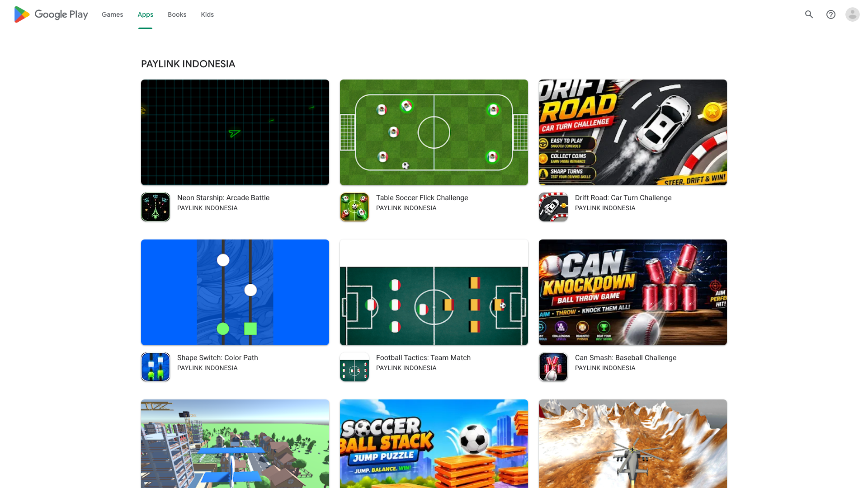
Task: Open Drift Road: Car Turn Challenge title
Action: coord(623,198)
